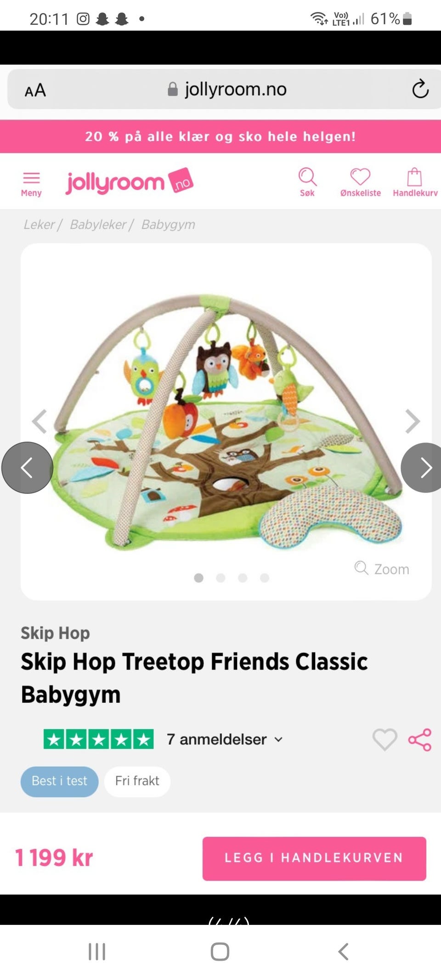Open the Ønskeliste heart icon in header

[360, 182]
